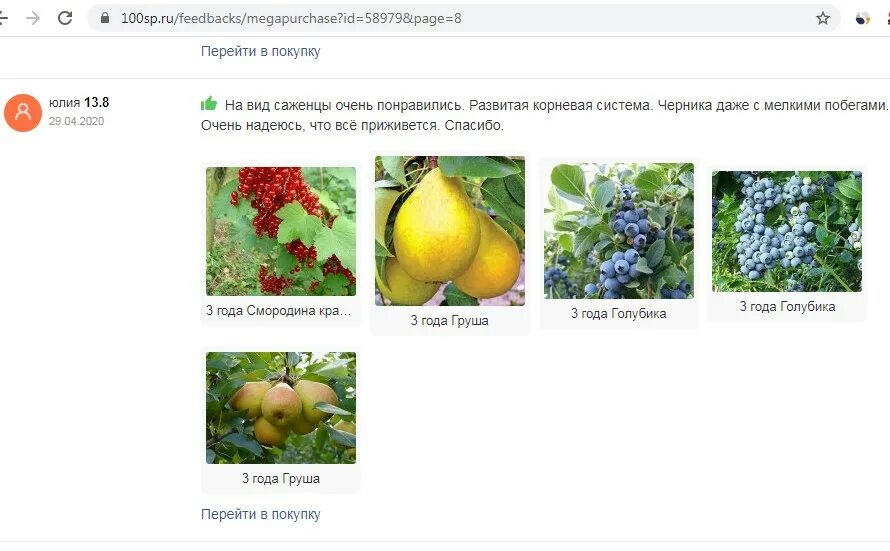Go forward with the browser arrow
Viewport: 890px width, 551px height.
tap(33, 18)
